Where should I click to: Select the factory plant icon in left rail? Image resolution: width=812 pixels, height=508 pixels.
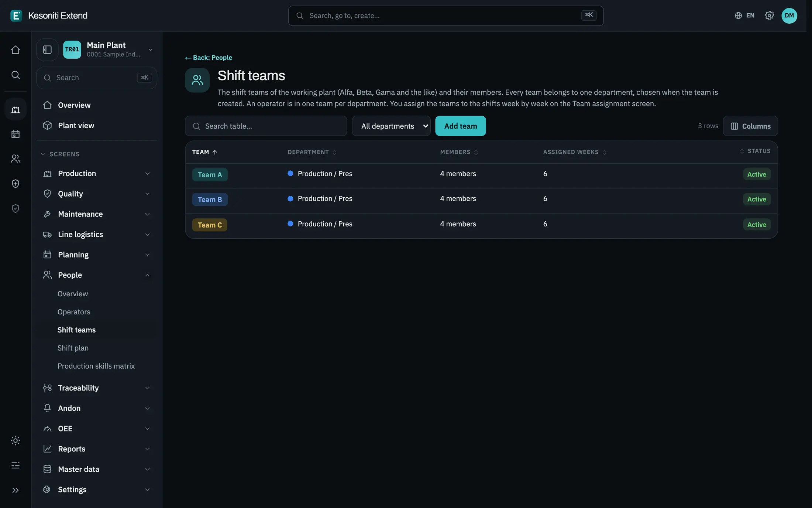[15, 109]
